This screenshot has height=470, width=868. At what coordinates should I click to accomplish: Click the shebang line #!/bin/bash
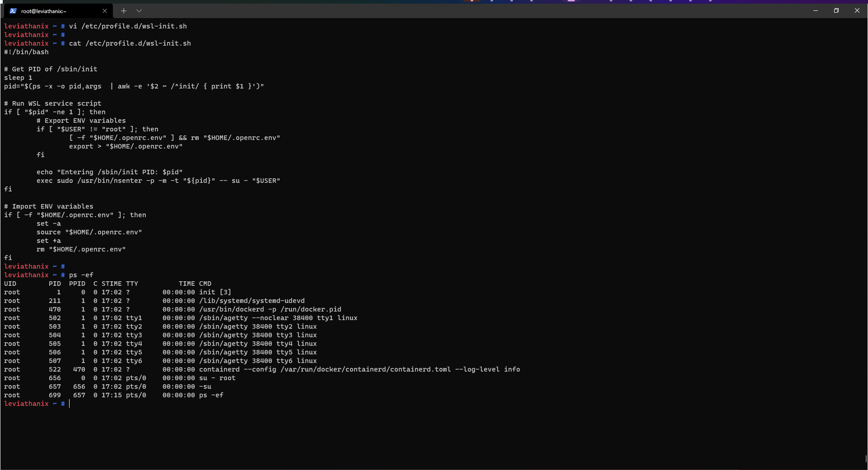point(26,51)
